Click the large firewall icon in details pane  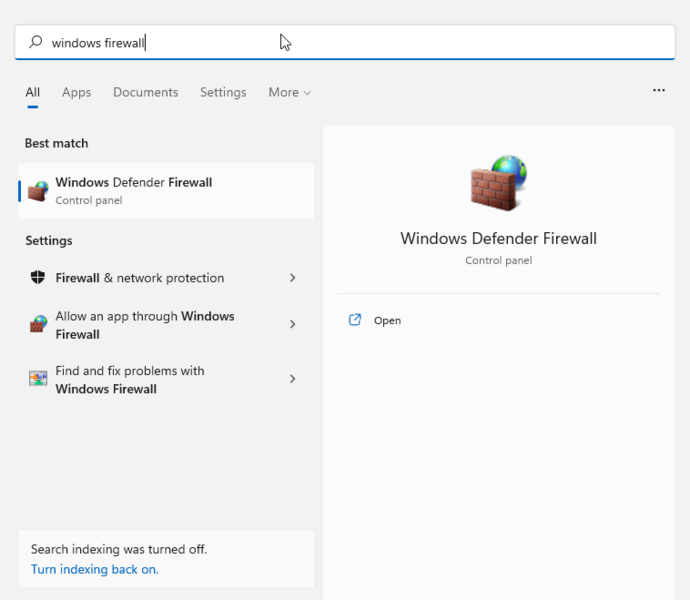click(x=499, y=183)
